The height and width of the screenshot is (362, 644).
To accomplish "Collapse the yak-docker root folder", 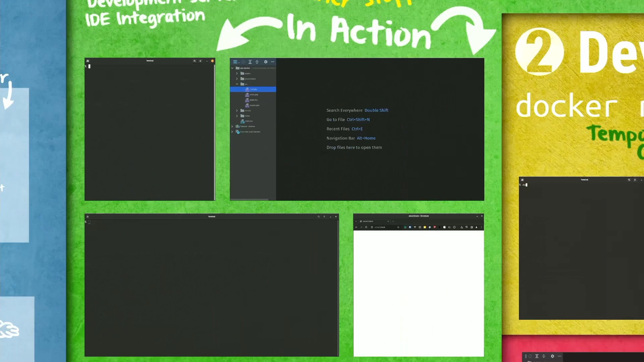I will 232,68.
